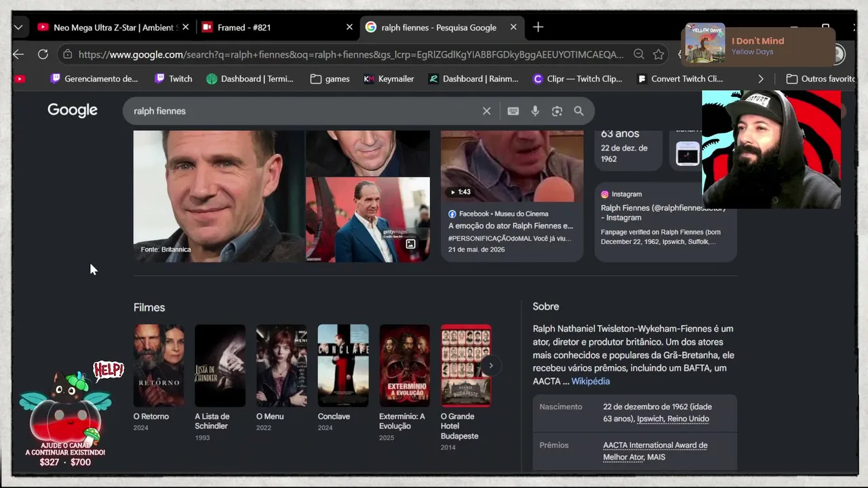Open O Grande Hotel Budapeste title
This screenshot has height=488, width=868.
pyautogui.click(x=460, y=426)
